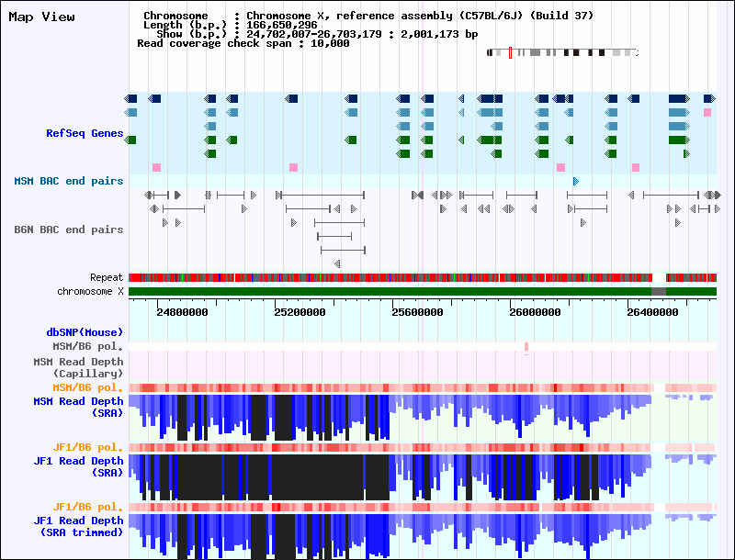Click the gray MSM/B6 pol. label
The height and width of the screenshot is (560, 735).
pyautogui.click(x=87, y=347)
